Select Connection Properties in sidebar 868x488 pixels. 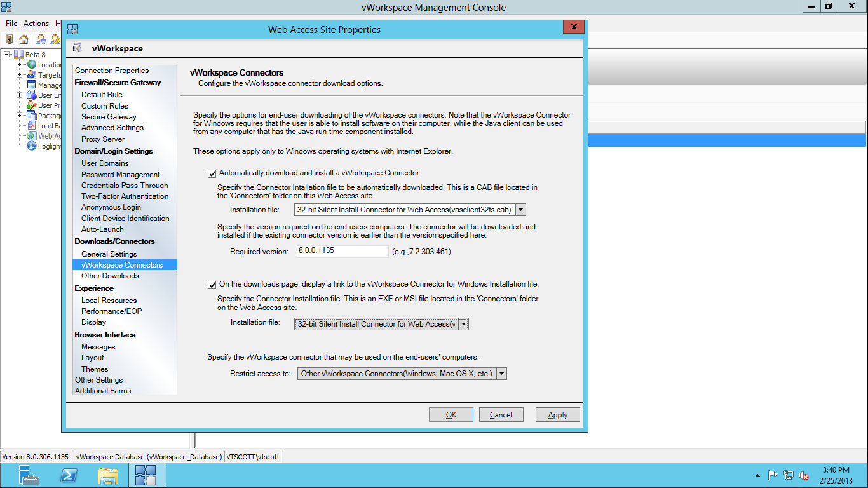pyautogui.click(x=112, y=71)
